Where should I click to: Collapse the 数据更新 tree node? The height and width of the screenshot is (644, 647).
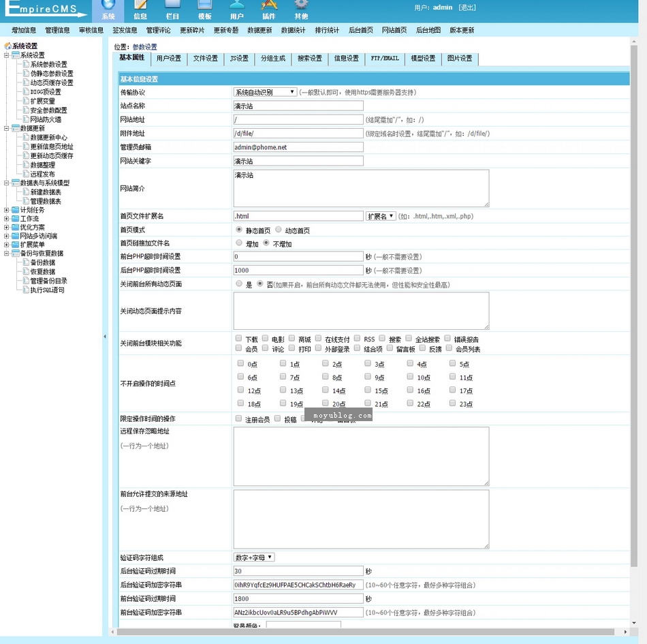coord(6,128)
